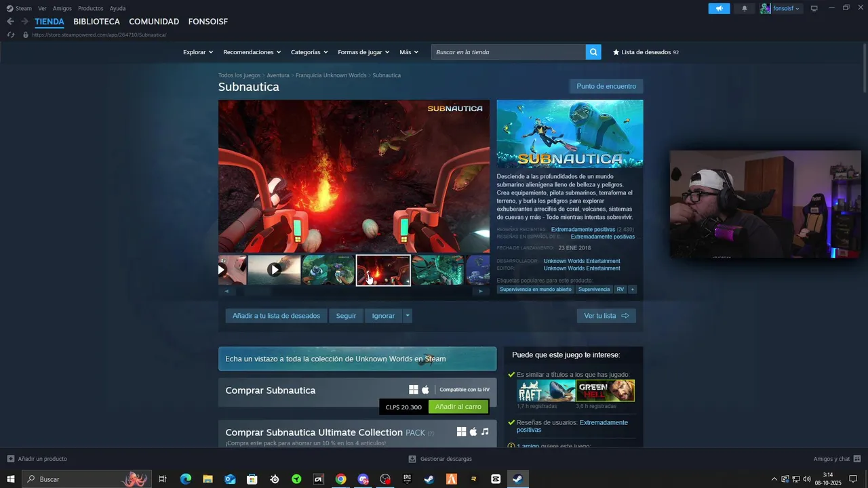Open Windows Start menu
Screen dimensions: 868x488
(11, 479)
